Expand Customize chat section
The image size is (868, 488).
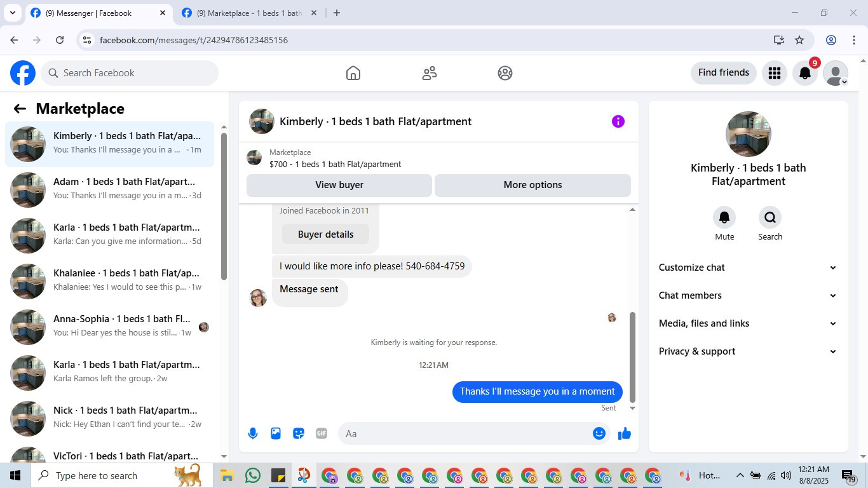(x=748, y=268)
